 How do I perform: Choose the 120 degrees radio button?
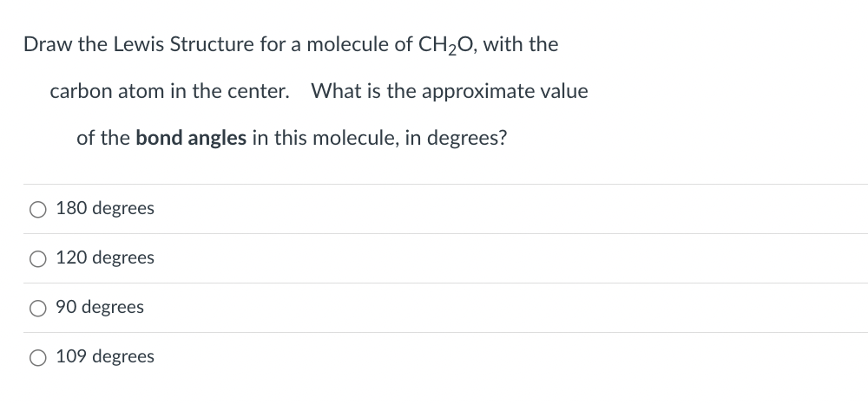coord(37,258)
